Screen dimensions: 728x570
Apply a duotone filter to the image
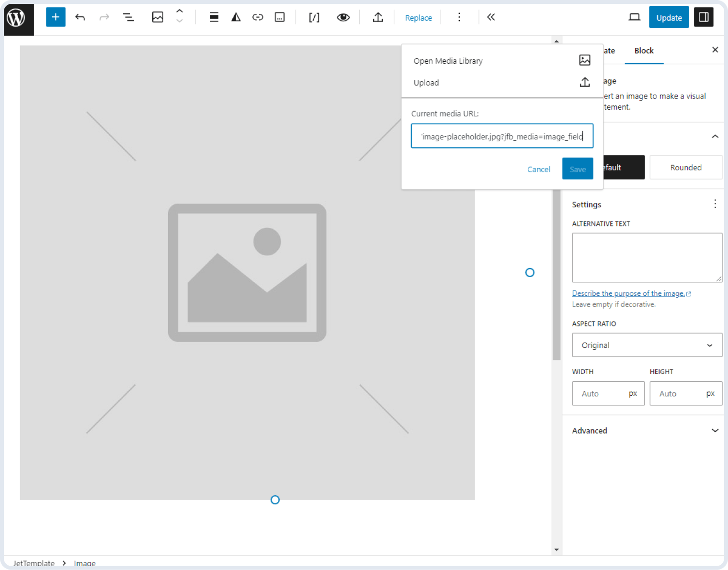pos(236,17)
